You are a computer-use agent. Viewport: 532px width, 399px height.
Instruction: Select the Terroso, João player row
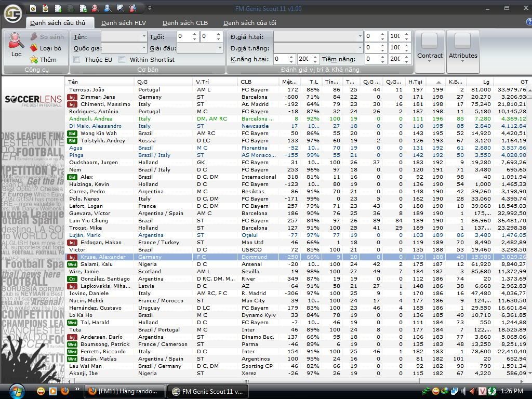[x=296, y=89]
